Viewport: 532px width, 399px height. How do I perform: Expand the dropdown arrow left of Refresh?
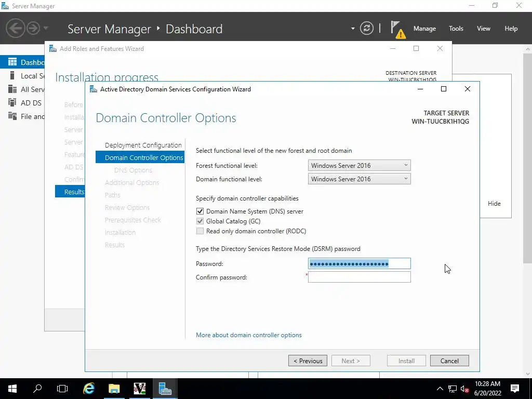click(353, 29)
